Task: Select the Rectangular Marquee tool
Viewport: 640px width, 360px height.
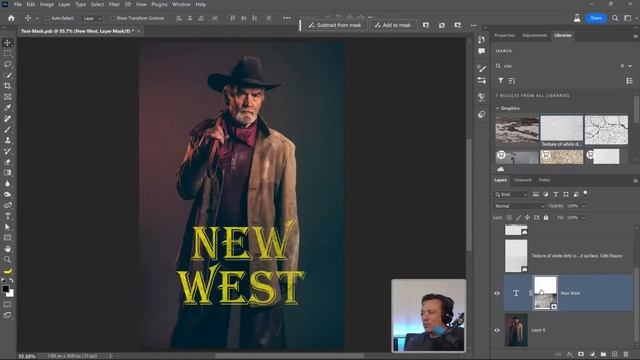Action: click(7, 53)
